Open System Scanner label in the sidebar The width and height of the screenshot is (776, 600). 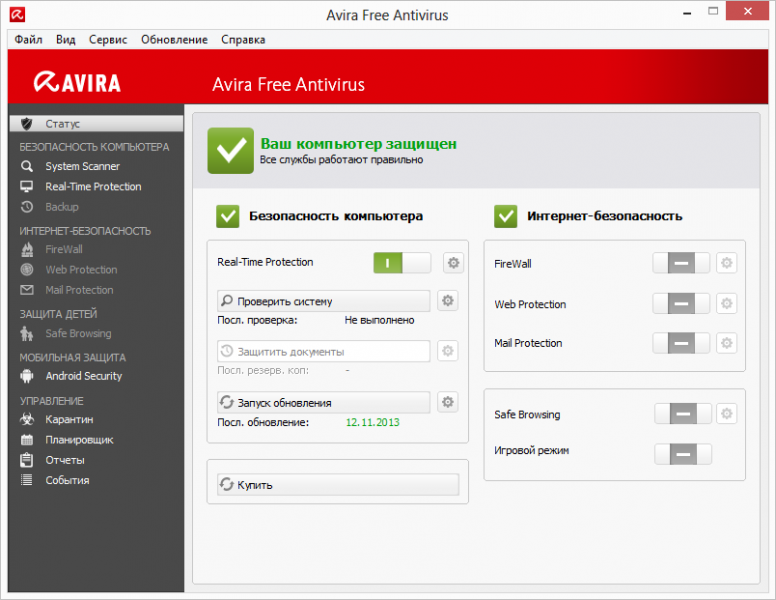[83, 166]
